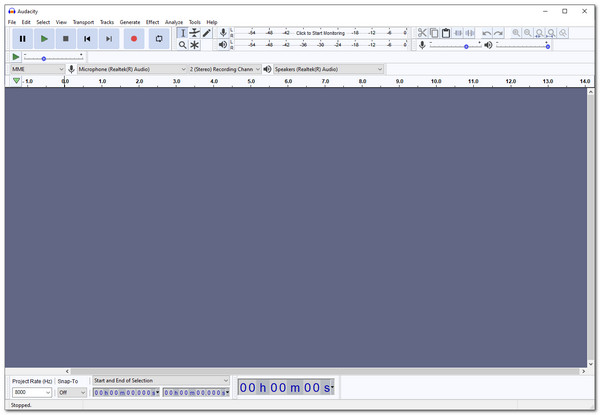The height and width of the screenshot is (415, 600).
Task: Click the microphone icon beside device dropdown
Action: [71, 69]
